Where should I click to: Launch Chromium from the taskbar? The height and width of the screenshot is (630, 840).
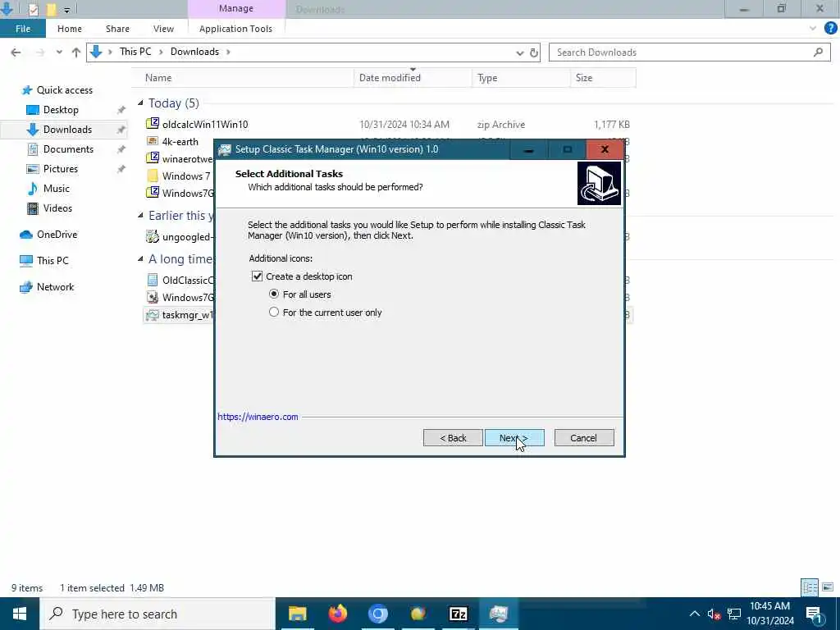[x=377, y=614]
